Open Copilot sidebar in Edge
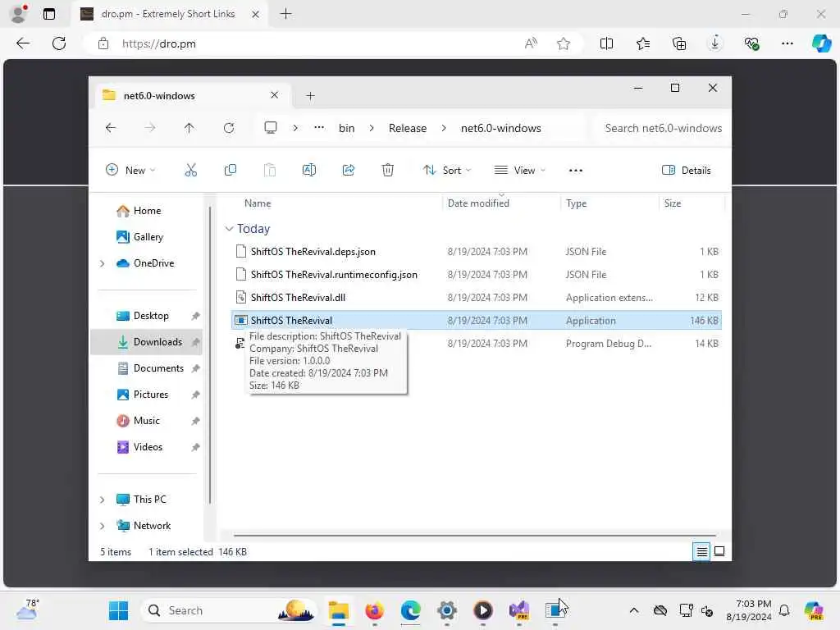This screenshot has width=840, height=630. coord(821,43)
